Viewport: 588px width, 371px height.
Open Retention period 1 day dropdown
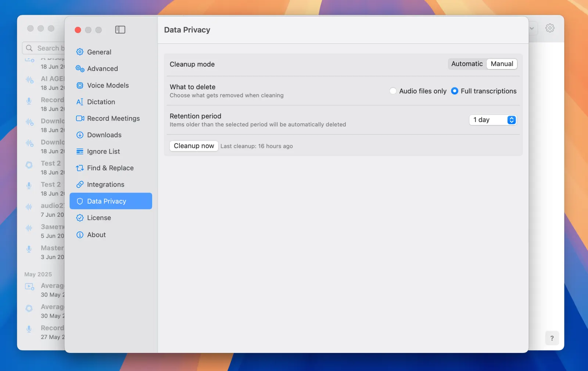493,120
